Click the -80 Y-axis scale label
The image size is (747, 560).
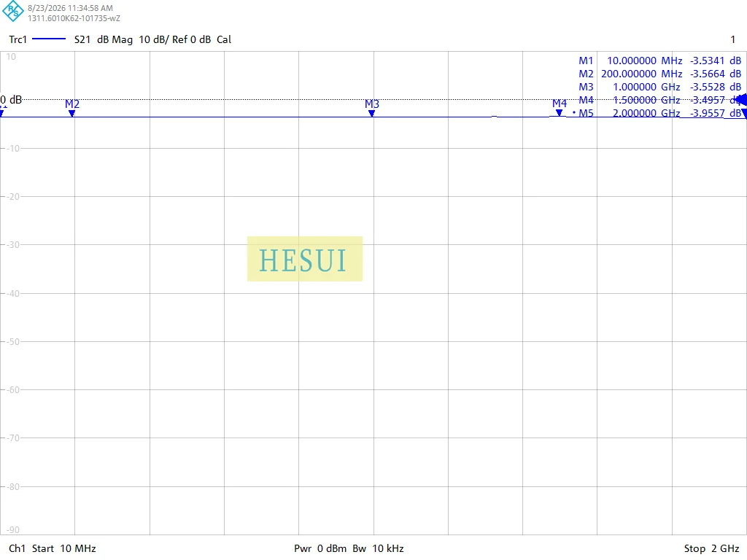pyautogui.click(x=13, y=486)
